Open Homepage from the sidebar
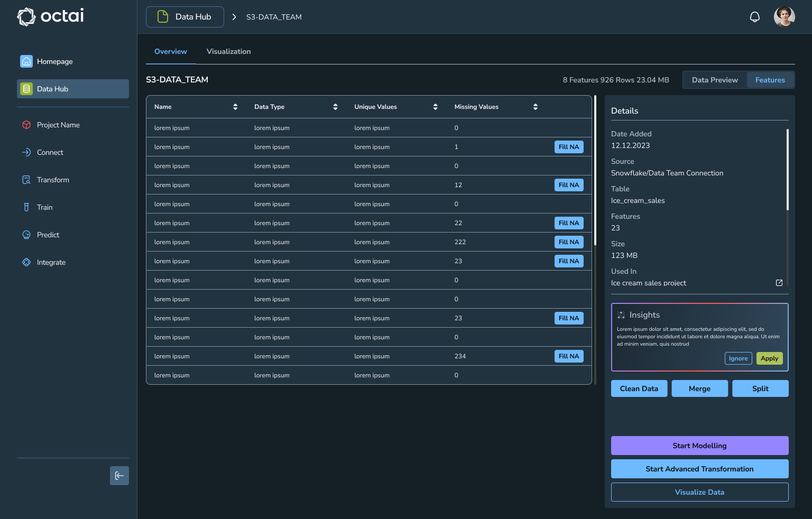The height and width of the screenshot is (519, 812). coord(55,61)
